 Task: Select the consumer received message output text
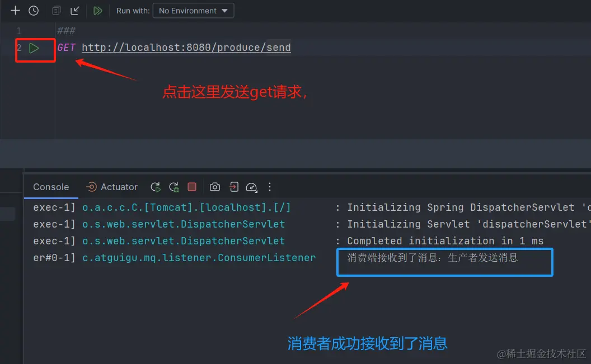pos(432,258)
